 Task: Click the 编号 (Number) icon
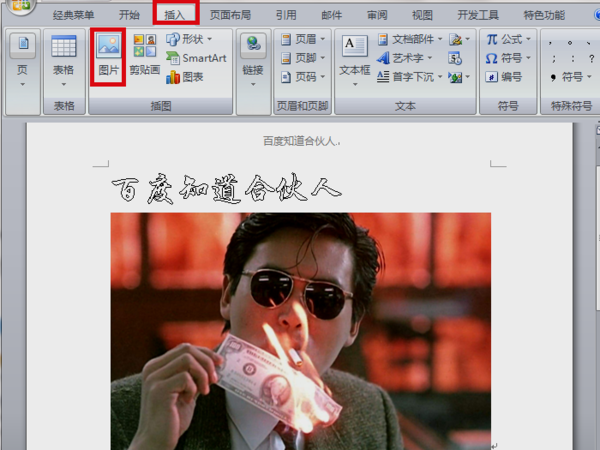coord(504,77)
